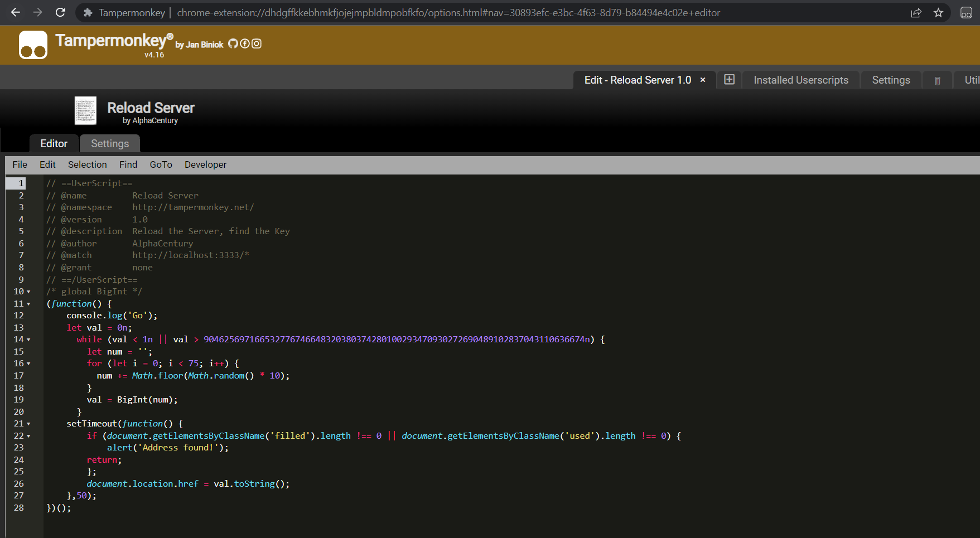Click the Tampermonkey logo icon
This screenshot has width=980, height=538.
coord(33,45)
